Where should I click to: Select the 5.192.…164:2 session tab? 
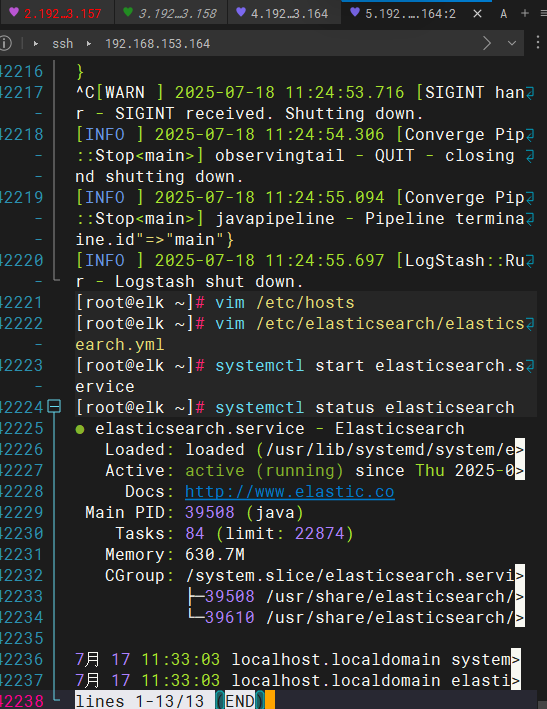(x=410, y=13)
